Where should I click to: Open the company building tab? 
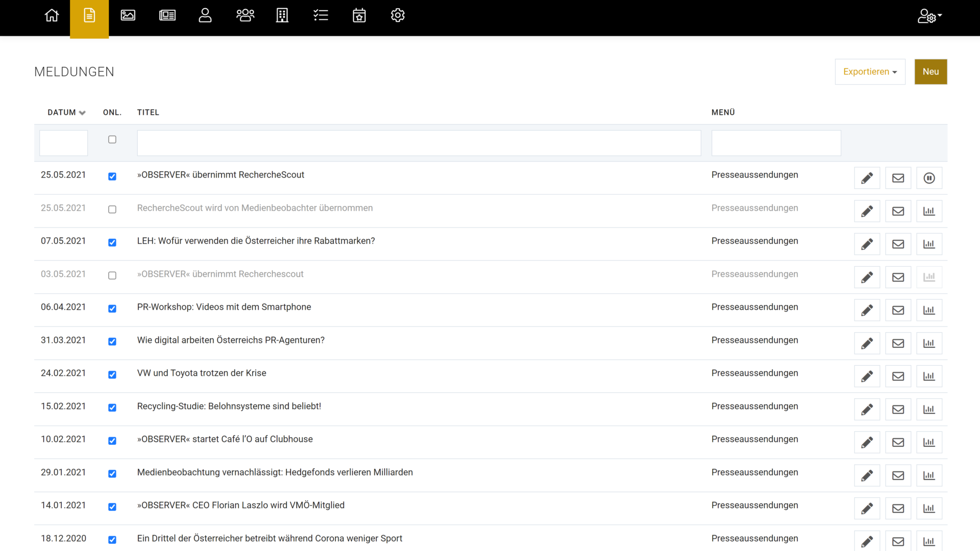click(282, 16)
